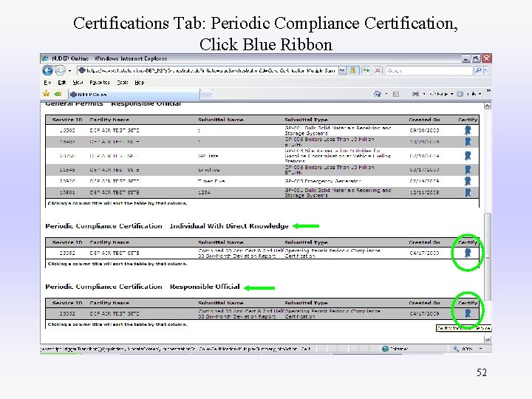Viewport: 532px width, 399px height.
Task: Click certify ribbon for submittal 1234 row
Action: [468, 192]
